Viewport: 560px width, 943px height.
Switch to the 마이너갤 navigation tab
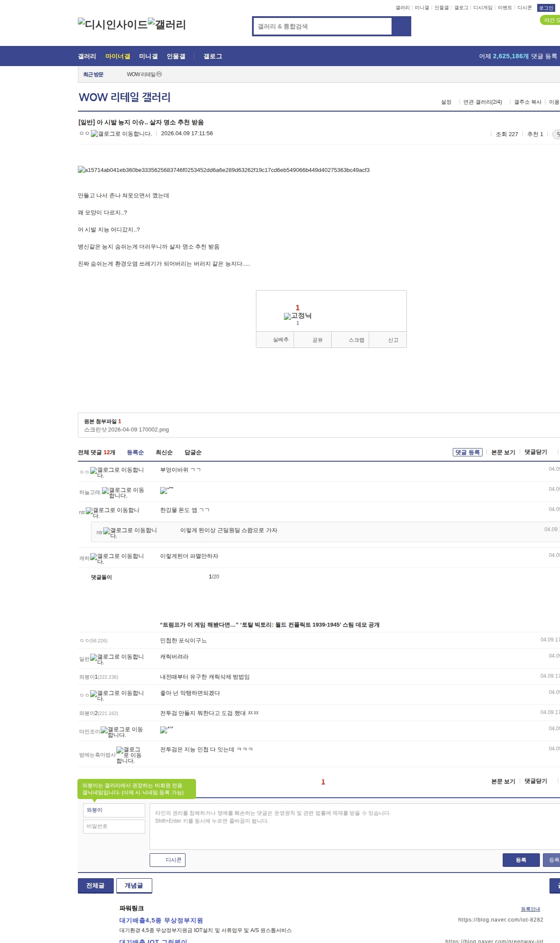(118, 56)
